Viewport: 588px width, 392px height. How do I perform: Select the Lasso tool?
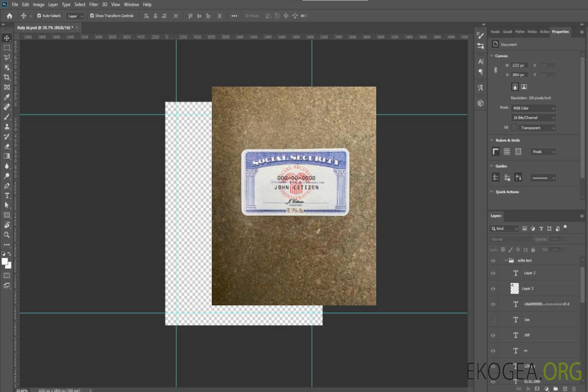click(7, 57)
